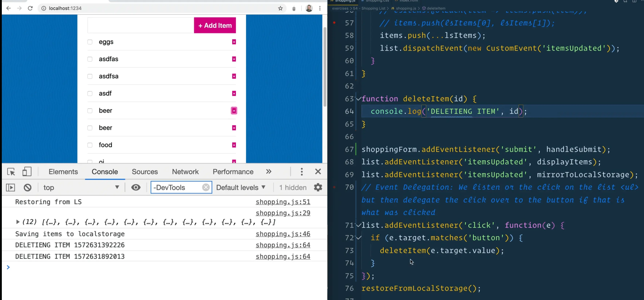
Task: Check the food item checkbox
Action: [90, 145]
